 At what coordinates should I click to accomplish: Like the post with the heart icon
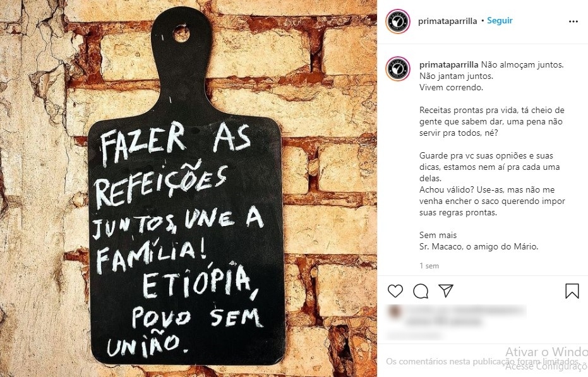pyautogui.click(x=395, y=291)
